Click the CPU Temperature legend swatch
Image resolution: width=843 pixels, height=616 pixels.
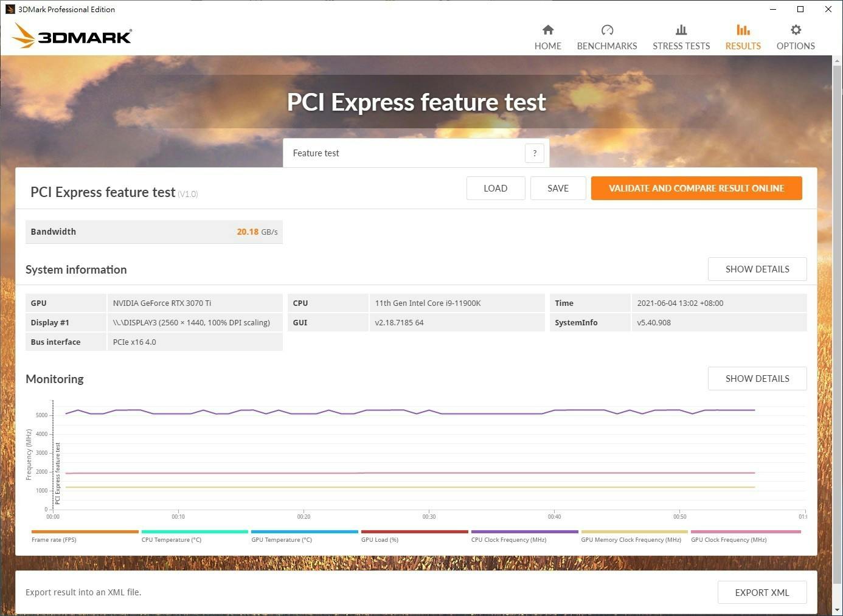tap(195, 531)
